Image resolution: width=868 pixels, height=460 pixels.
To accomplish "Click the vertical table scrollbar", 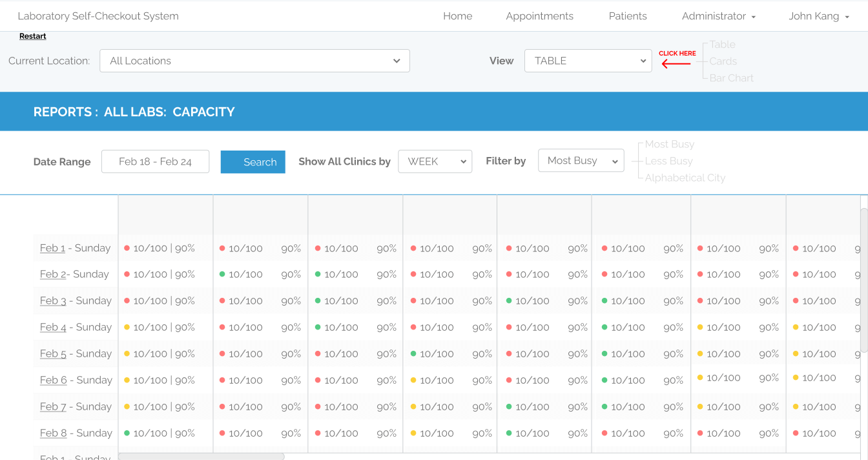I will [x=864, y=280].
